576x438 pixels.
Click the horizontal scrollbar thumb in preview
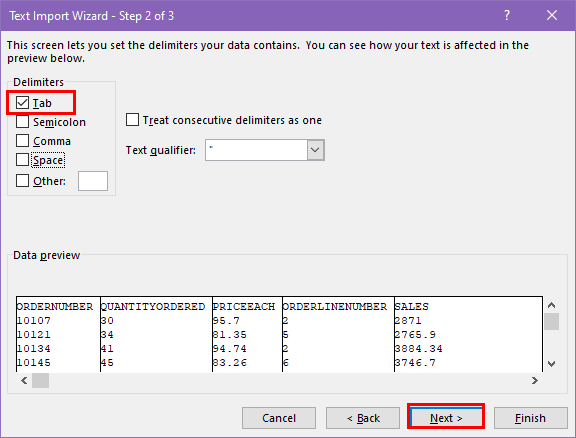[40, 380]
